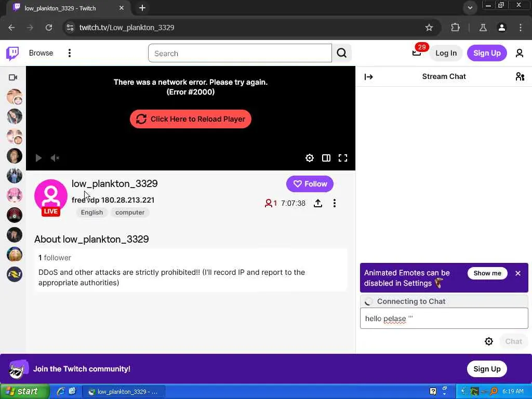
Task: Launch Internet Explorer from quick launch
Action: [61, 391]
